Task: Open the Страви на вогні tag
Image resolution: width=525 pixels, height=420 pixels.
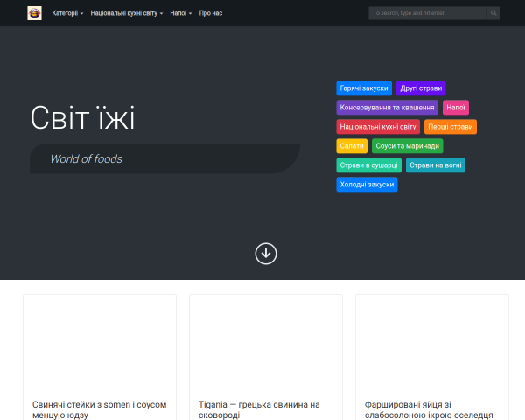Action: point(436,165)
